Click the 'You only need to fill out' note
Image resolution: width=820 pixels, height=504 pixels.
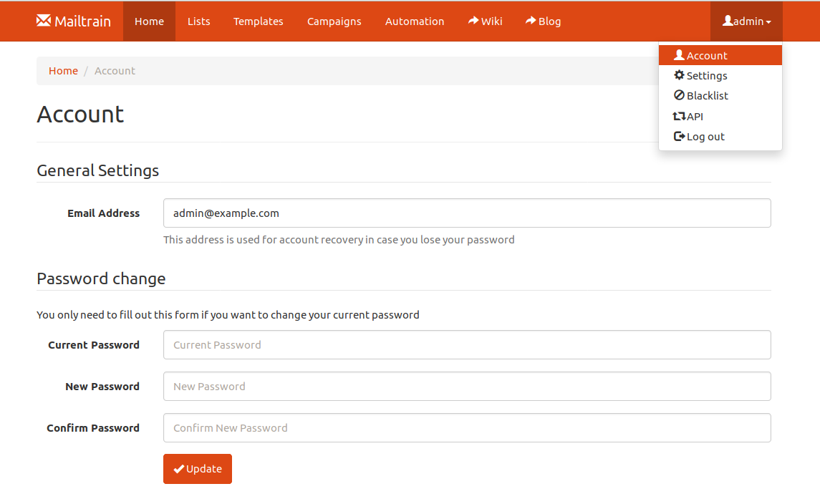[x=228, y=315]
